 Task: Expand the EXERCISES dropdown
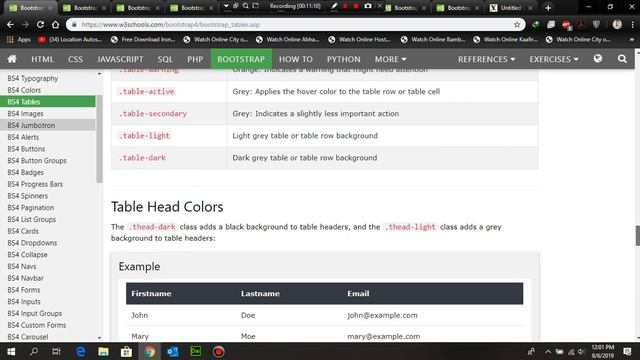(x=554, y=59)
